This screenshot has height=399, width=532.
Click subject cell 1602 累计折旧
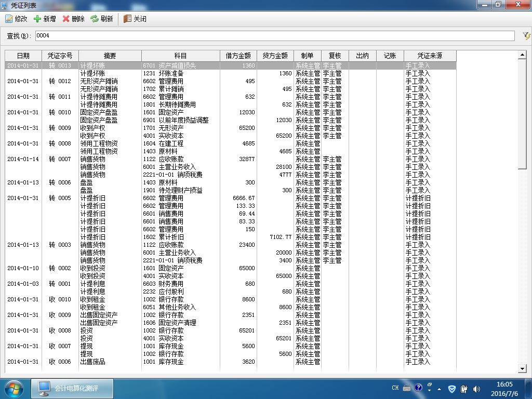[x=163, y=237]
